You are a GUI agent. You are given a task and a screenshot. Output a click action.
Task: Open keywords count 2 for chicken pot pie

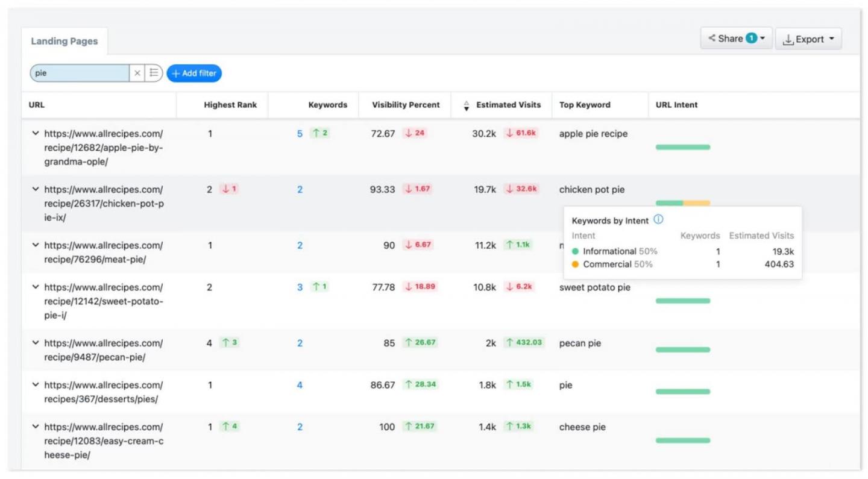(300, 189)
